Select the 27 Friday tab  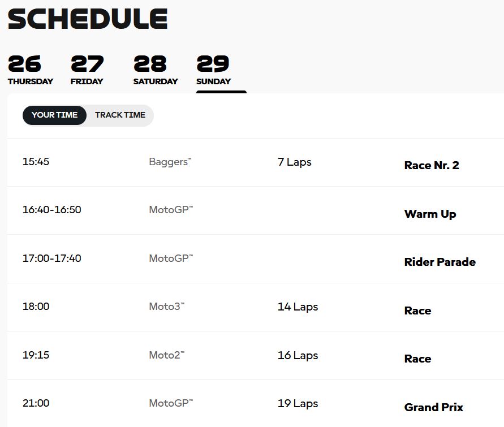click(x=87, y=70)
